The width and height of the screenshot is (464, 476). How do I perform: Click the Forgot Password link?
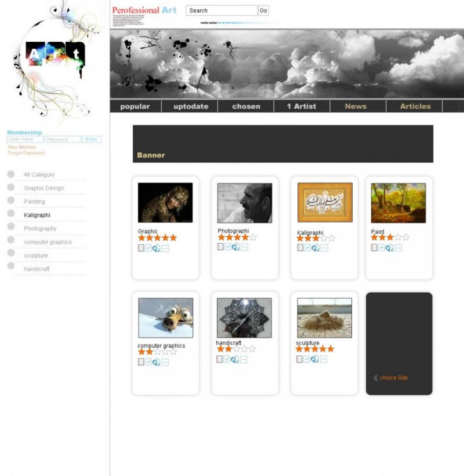26,153
